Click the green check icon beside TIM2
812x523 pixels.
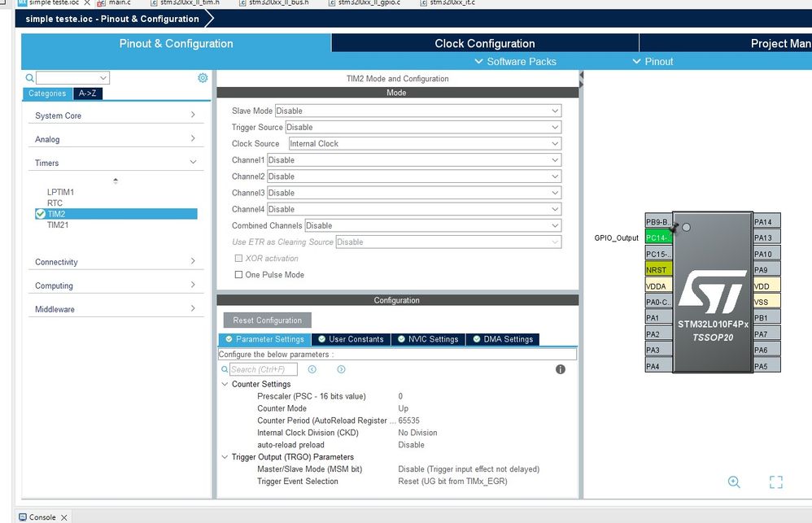(x=41, y=214)
